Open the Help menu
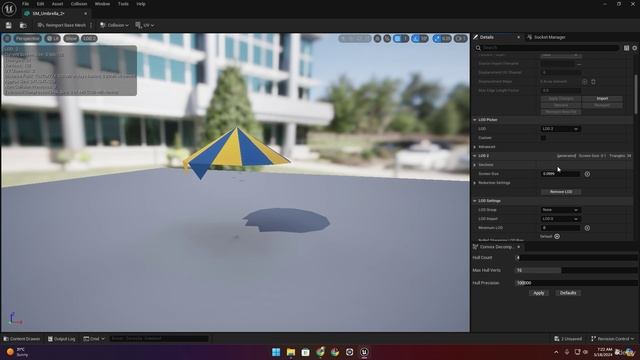 tap(141, 4)
